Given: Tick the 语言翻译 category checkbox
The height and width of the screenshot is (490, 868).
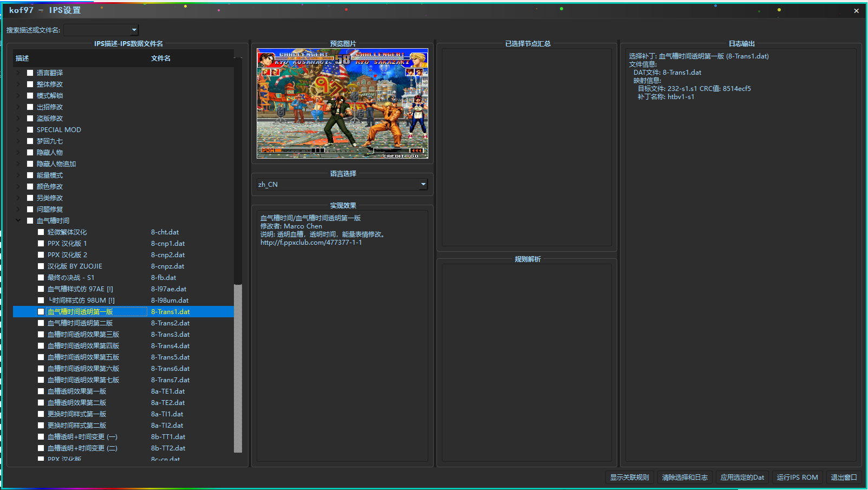Looking at the screenshot, I should point(30,73).
